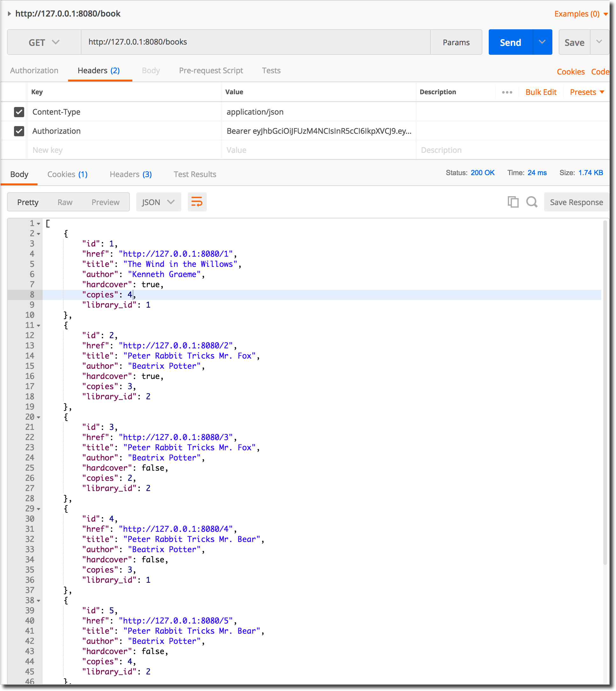The height and width of the screenshot is (691, 616).
Task: Collapse the JSON object at line 2
Action: tap(38, 234)
